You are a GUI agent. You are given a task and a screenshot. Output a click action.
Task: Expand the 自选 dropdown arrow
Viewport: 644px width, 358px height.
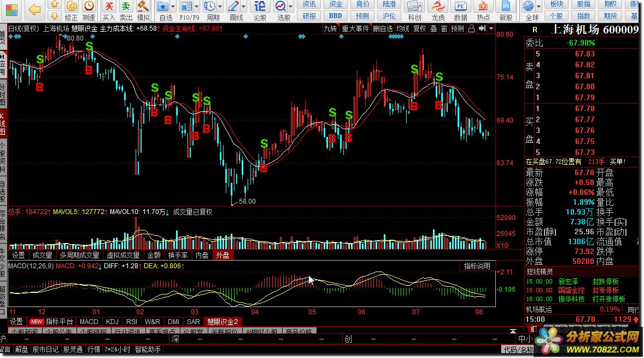[173, 7]
